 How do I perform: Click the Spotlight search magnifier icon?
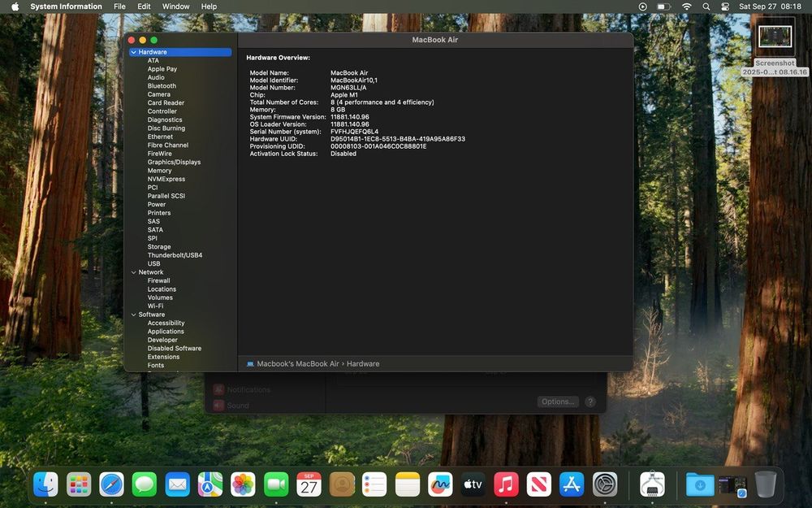(706, 7)
